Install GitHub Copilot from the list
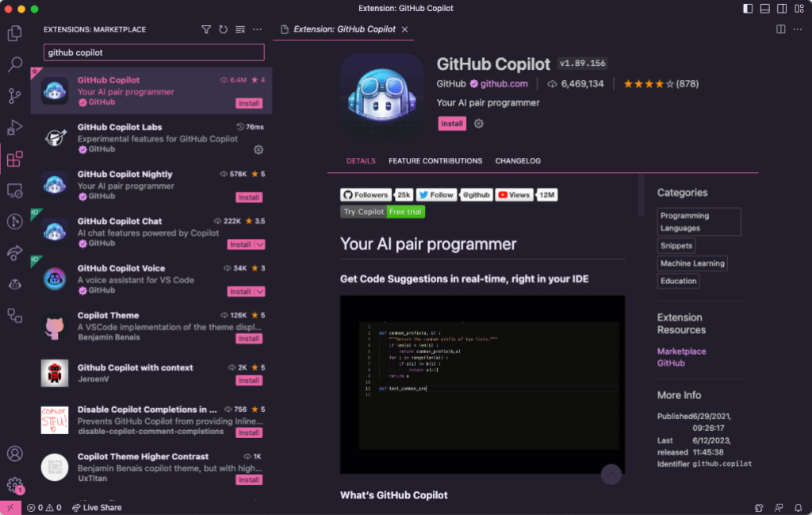The image size is (812, 515). (249, 103)
